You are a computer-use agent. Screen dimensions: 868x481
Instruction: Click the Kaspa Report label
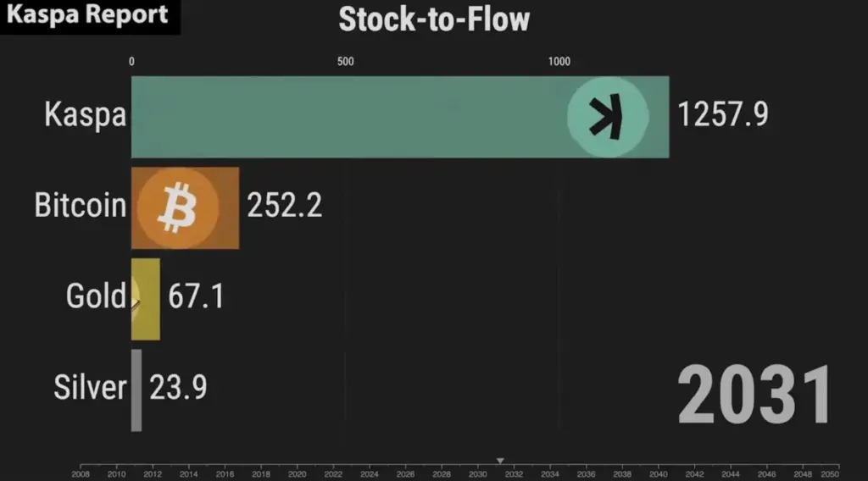click(89, 16)
